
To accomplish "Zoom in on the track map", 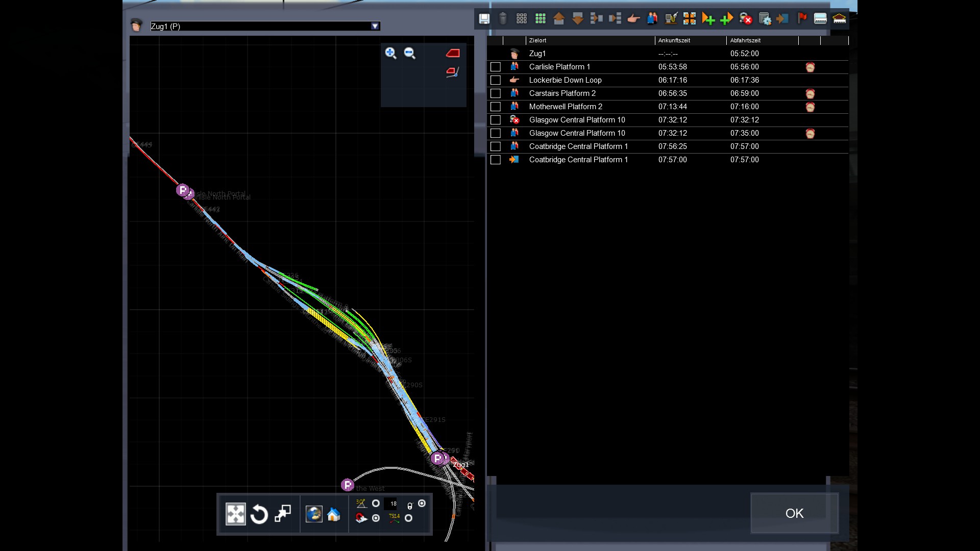I will 391,53.
